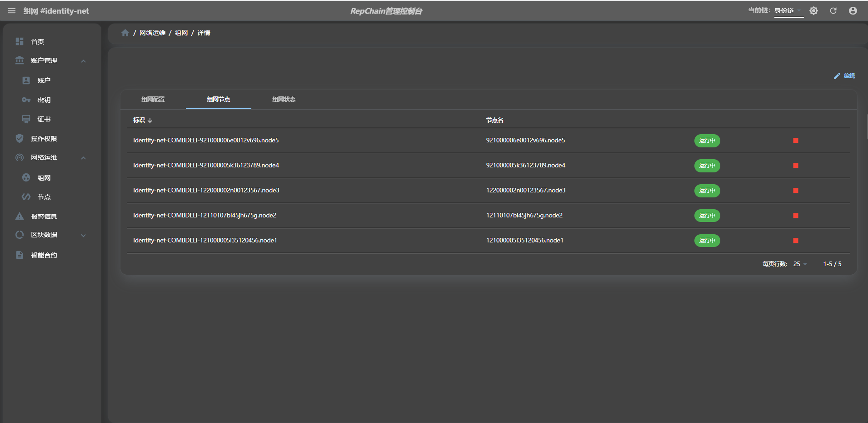Viewport: 868px width, 423px height.
Task: Toggle dark mode brightness icon
Action: click(x=813, y=10)
